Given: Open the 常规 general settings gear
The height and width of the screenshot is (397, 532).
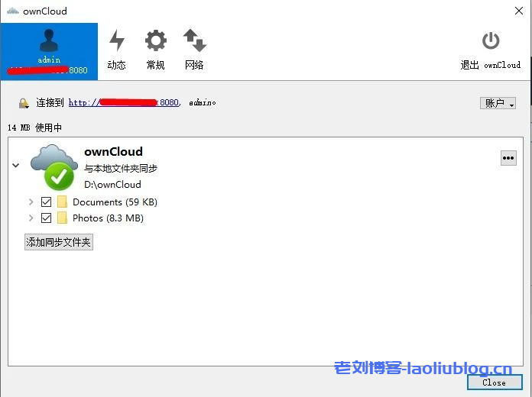Looking at the screenshot, I should (156, 40).
